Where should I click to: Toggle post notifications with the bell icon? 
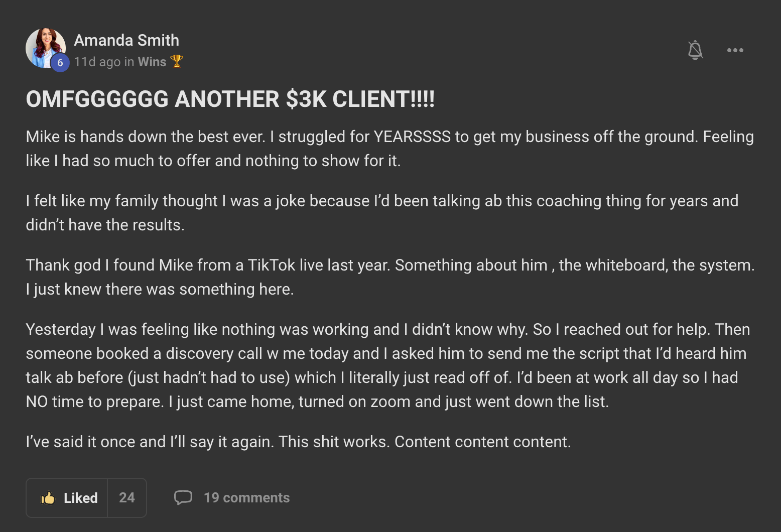click(695, 50)
